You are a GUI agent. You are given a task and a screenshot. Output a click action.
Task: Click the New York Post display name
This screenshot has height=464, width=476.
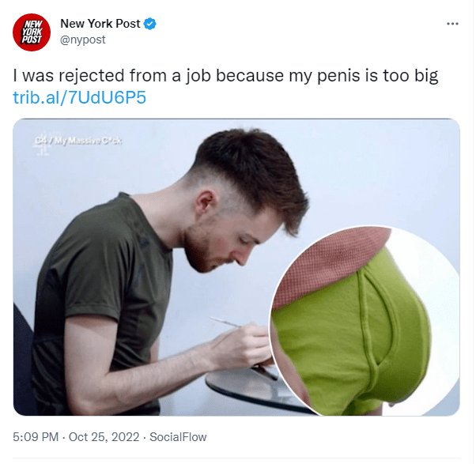[x=100, y=24]
